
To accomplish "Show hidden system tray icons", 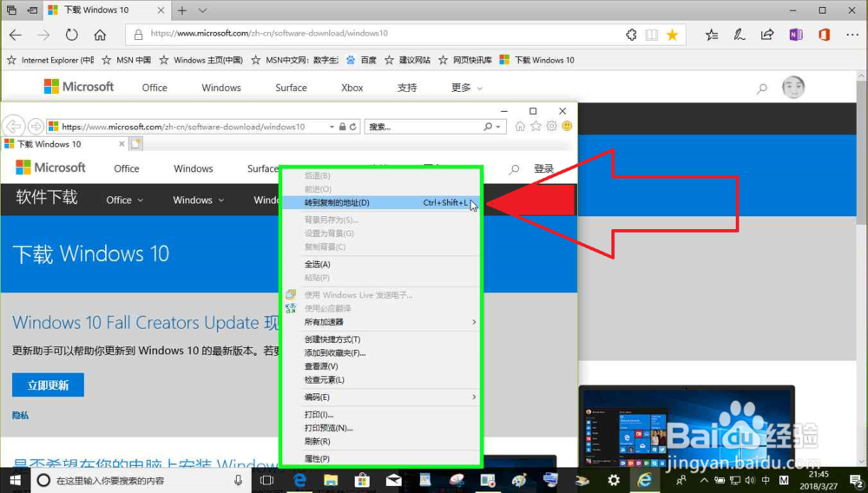I will tap(704, 480).
